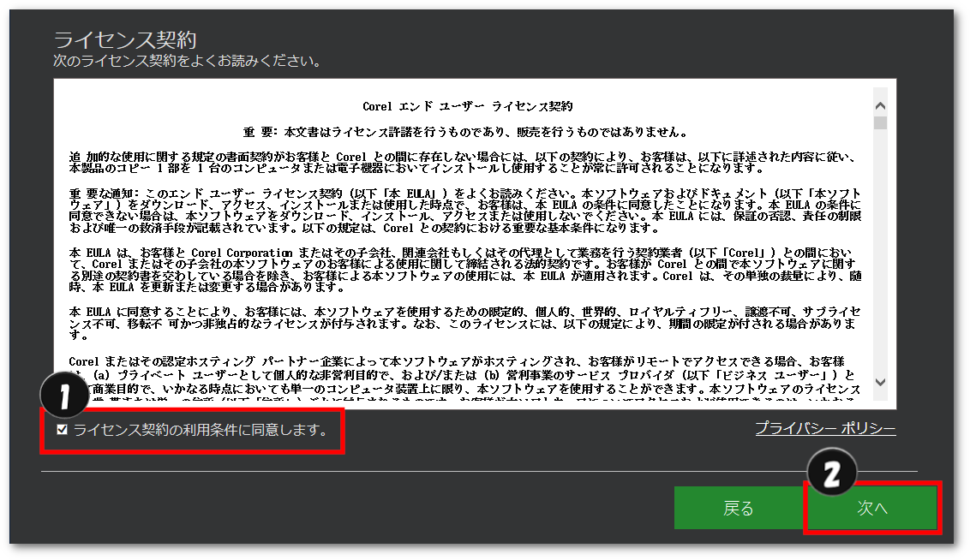The height and width of the screenshot is (560, 970).
Task: Uncheck the license agreement consent checkbox
Action: pos(62,430)
